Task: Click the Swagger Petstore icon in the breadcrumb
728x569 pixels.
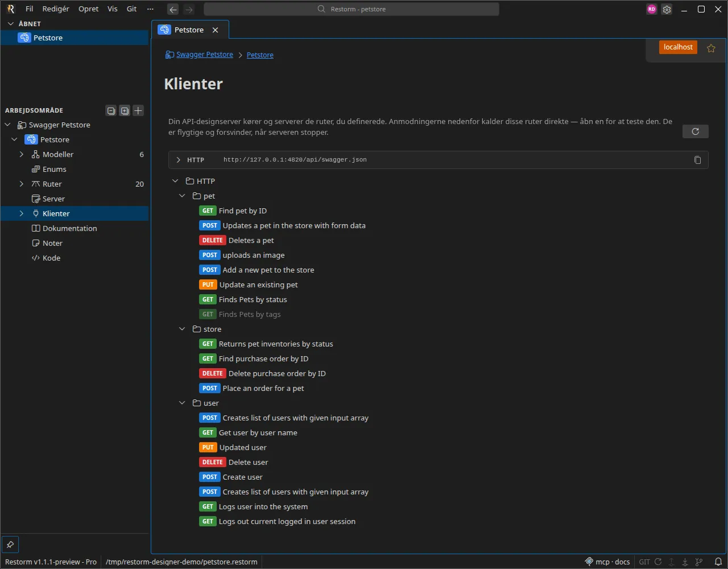Action: (x=169, y=55)
